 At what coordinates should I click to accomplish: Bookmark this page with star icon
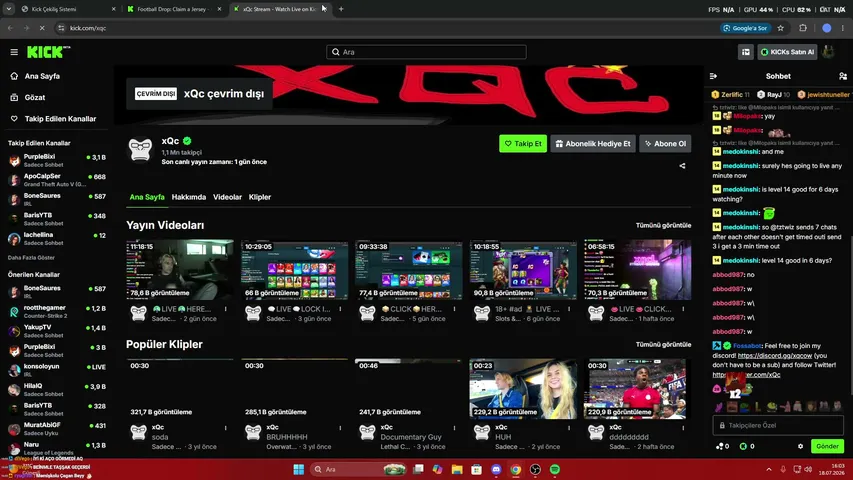(781, 28)
